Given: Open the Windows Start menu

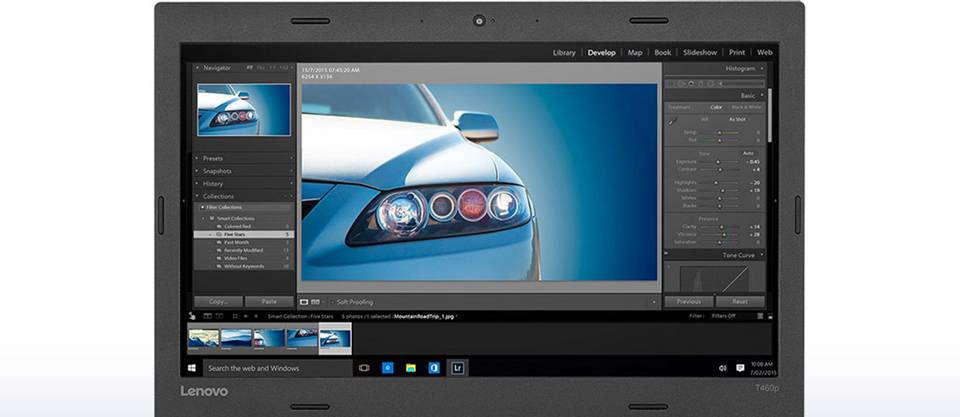Looking at the screenshot, I should (x=191, y=368).
